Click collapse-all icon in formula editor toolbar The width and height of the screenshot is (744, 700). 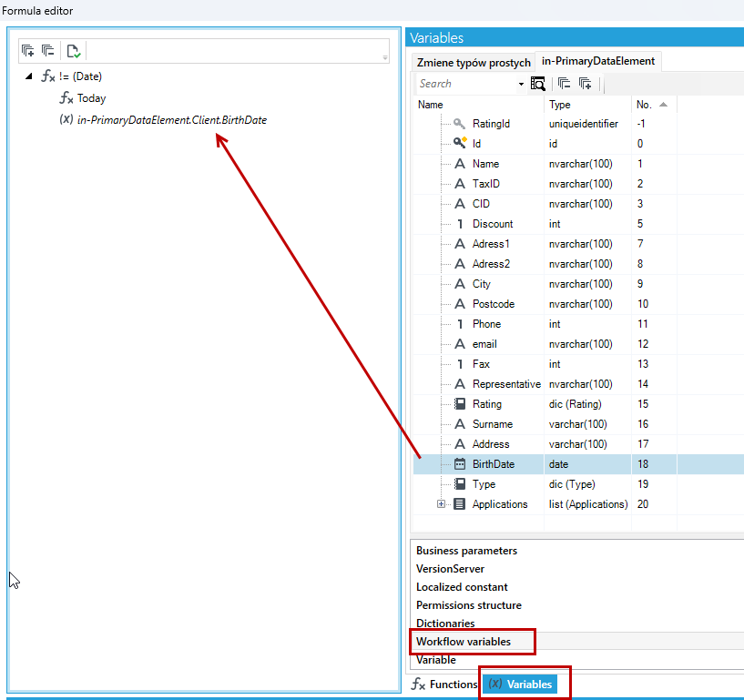pos(48,50)
